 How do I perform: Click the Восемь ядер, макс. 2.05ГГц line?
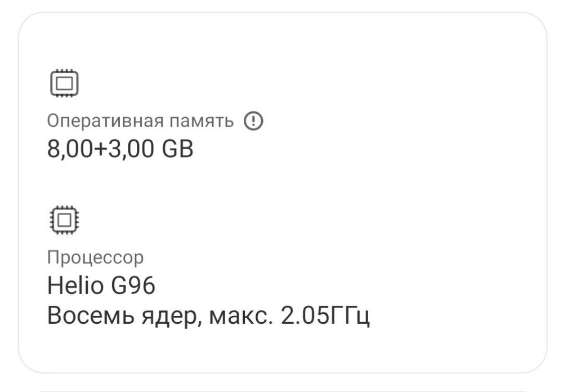[x=208, y=316]
